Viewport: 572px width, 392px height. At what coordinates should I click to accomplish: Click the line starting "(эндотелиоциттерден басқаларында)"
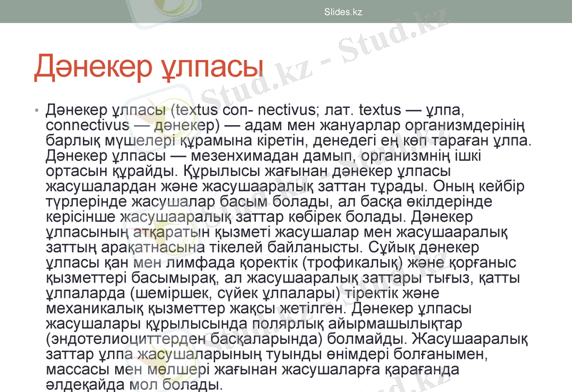click(287, 340)
